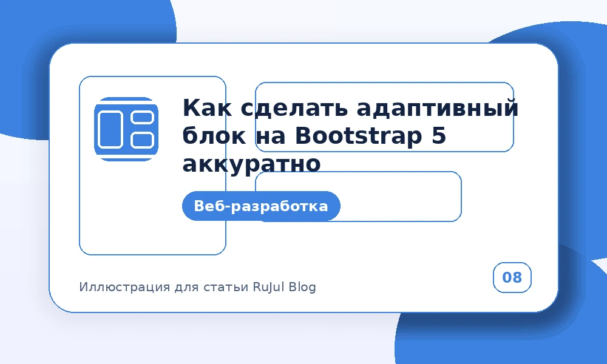Click the blue layout grid icon
607x364 pixels.
click(x=126, y=129)
